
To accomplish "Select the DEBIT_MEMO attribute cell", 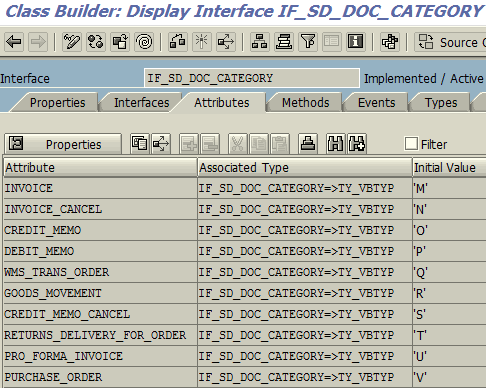I will 100,251.
